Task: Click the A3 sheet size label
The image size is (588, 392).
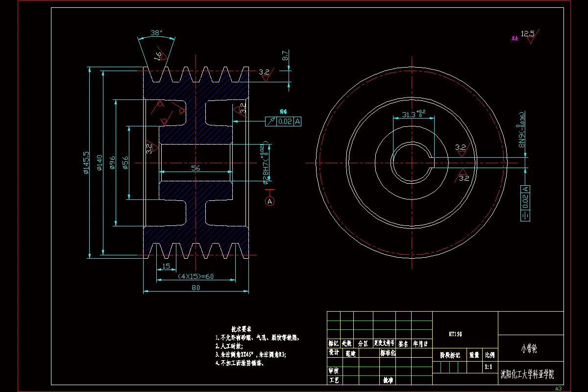Action: click(x=559, y=388)
